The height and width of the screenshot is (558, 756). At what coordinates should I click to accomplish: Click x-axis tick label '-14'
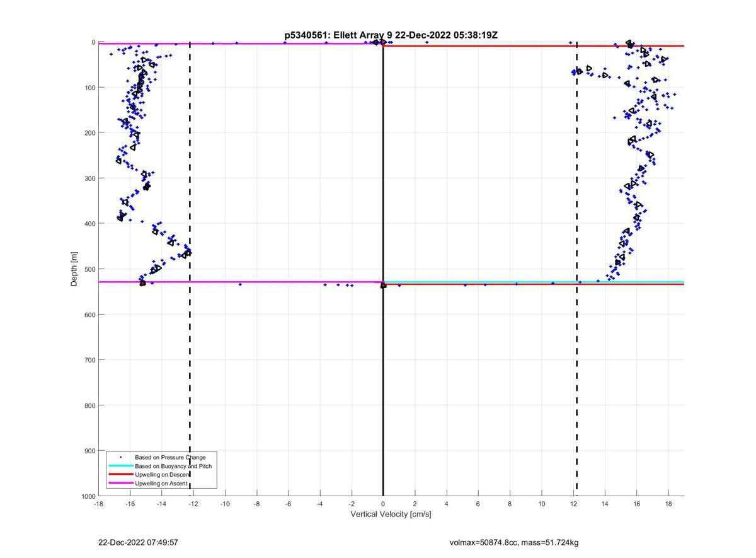pyautogui.click(x=161, y=504)
